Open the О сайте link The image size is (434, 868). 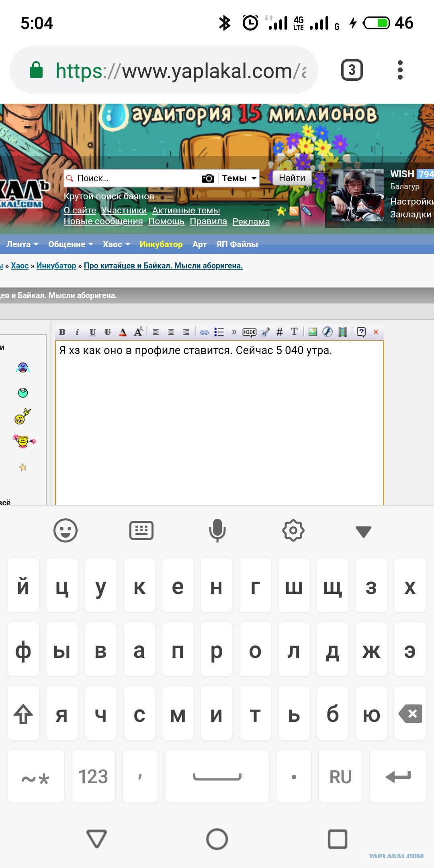coord(80,210)
